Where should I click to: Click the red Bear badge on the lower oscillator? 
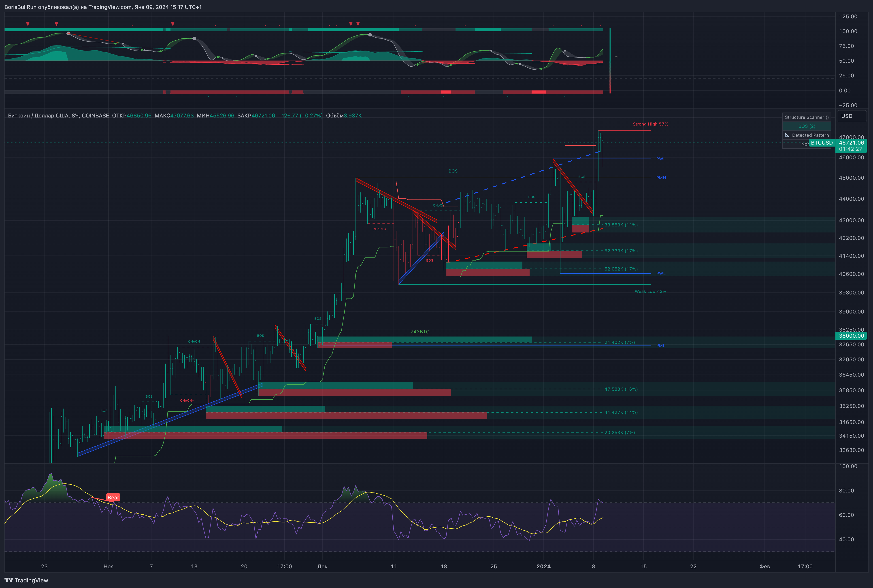click(113, 497)
